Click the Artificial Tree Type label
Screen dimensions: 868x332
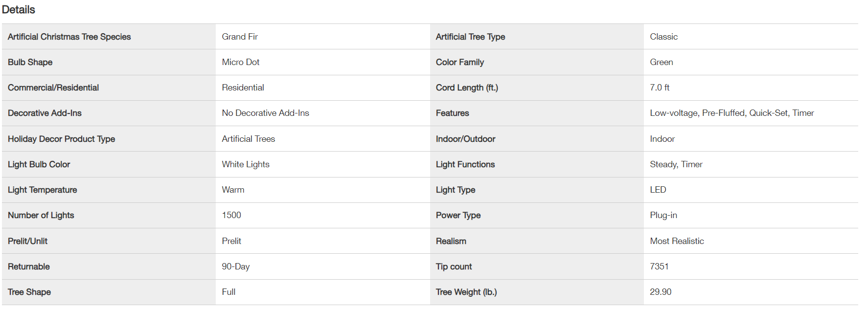coord(470,37)
